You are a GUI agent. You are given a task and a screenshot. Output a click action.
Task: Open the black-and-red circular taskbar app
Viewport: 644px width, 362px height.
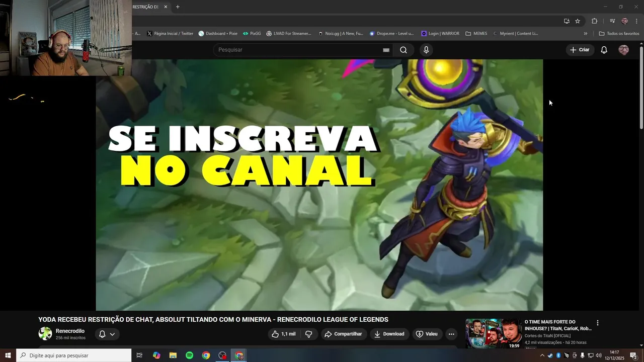click(x=222, y=355)
